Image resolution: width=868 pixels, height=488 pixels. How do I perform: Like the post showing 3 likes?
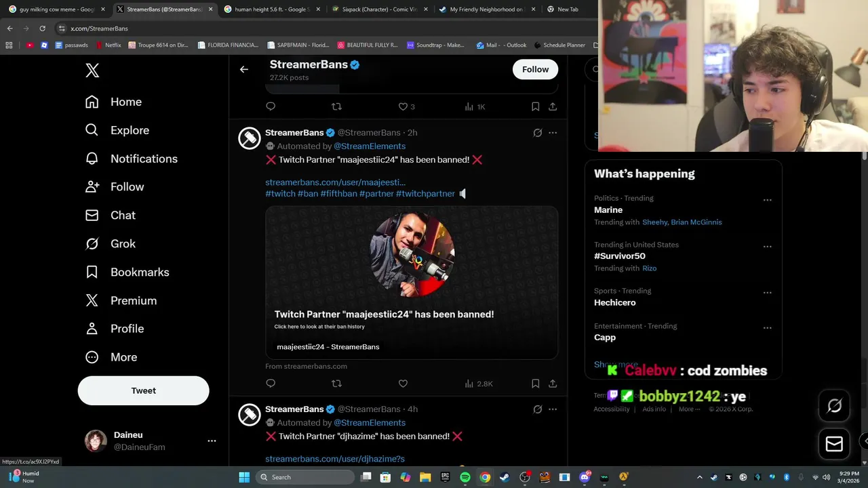(406, 106)
